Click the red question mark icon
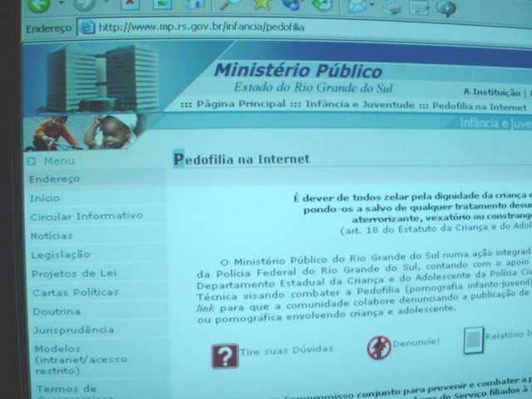Image resolution: width=532 pixels, height=399 pixels. click(225, 356)
